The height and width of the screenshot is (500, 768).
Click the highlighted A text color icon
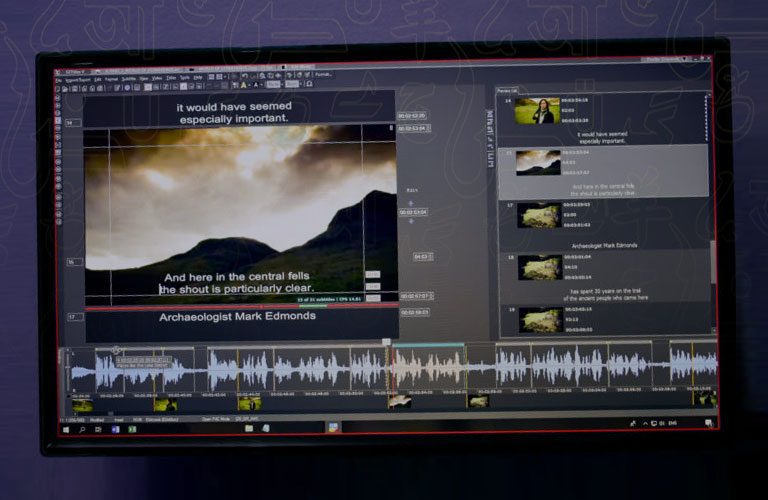[243, 86]
